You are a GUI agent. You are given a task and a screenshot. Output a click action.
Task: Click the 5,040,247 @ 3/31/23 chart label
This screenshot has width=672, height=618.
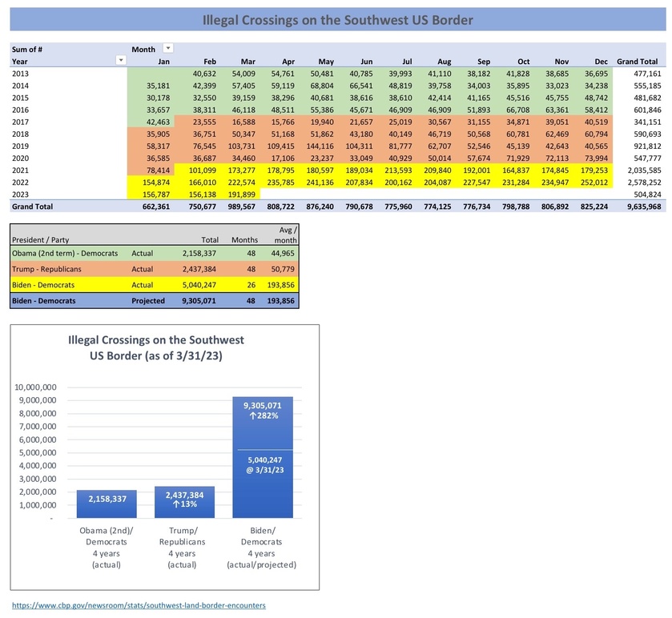pyautogui.click(x=265, y=465)
